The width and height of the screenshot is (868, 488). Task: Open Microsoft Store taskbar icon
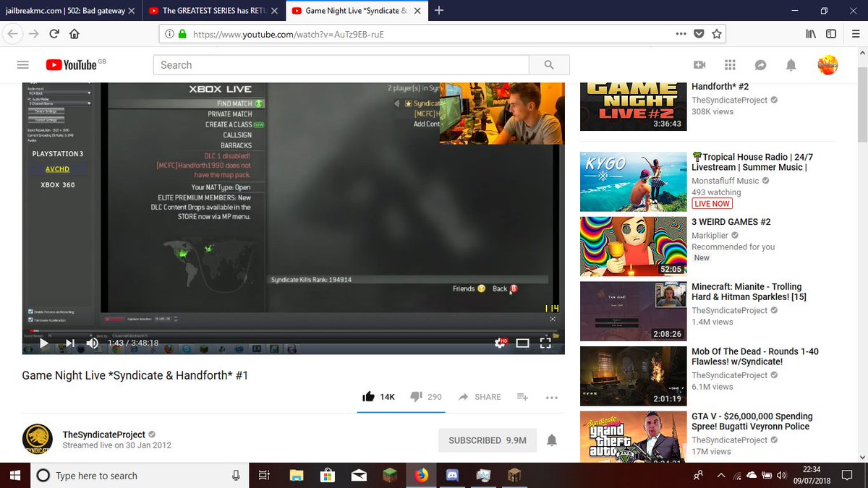point(327,476)
